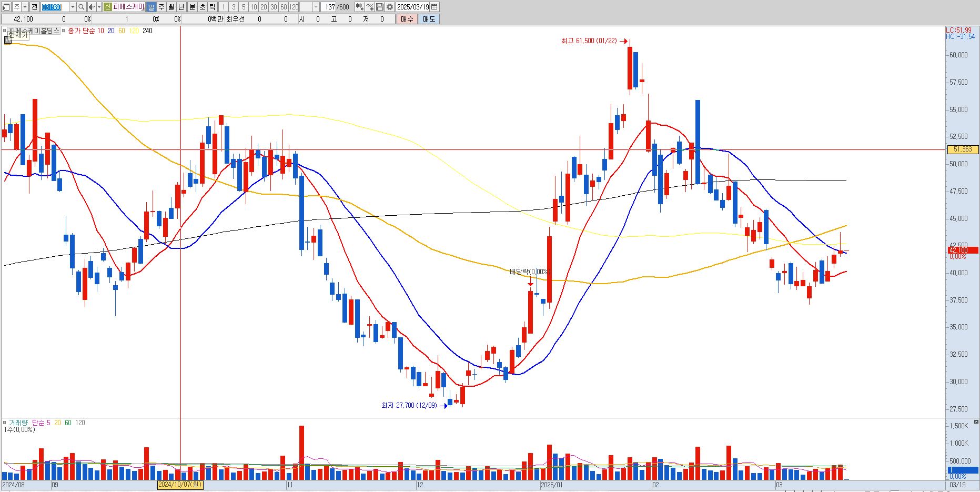Open stock code 031980 history dropdown
This screenshot has height=492, width=980.
coord(73,7)
